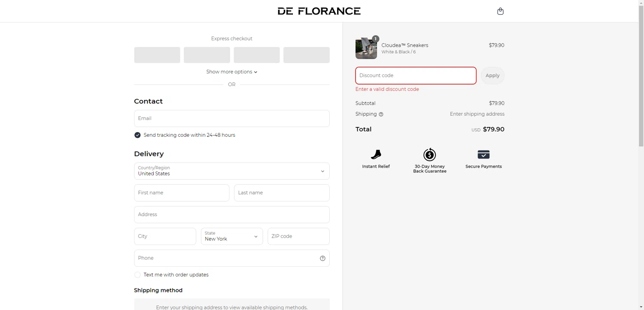Click the Instant Relief foot icon
Screen dimensions: 644x310
point(376,154)
